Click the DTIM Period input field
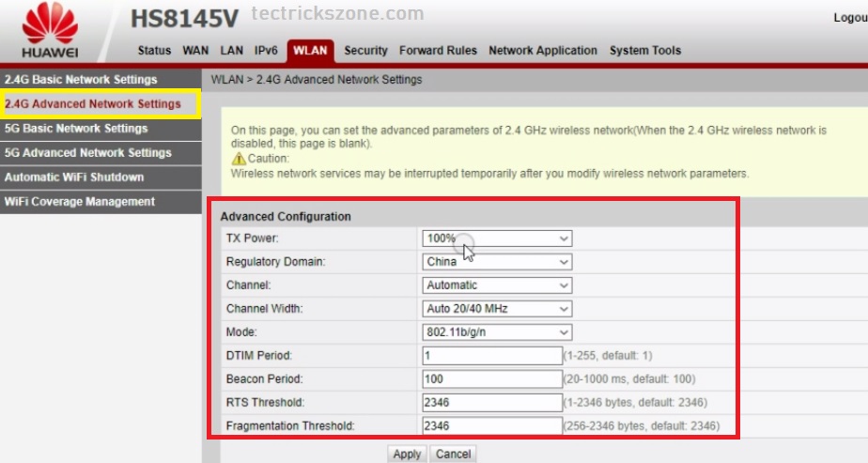Viewport: 868px width, 463px height. tap(491, 356)
